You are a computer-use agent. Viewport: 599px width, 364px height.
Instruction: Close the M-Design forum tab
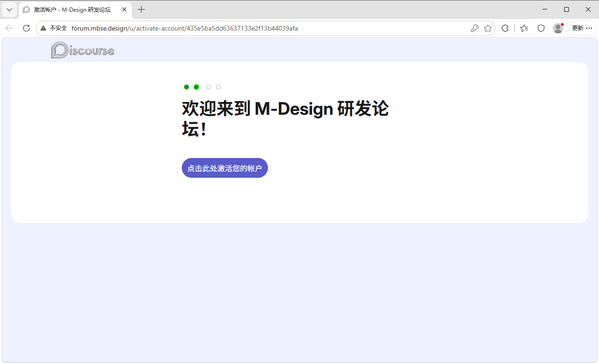click(124, 9)
